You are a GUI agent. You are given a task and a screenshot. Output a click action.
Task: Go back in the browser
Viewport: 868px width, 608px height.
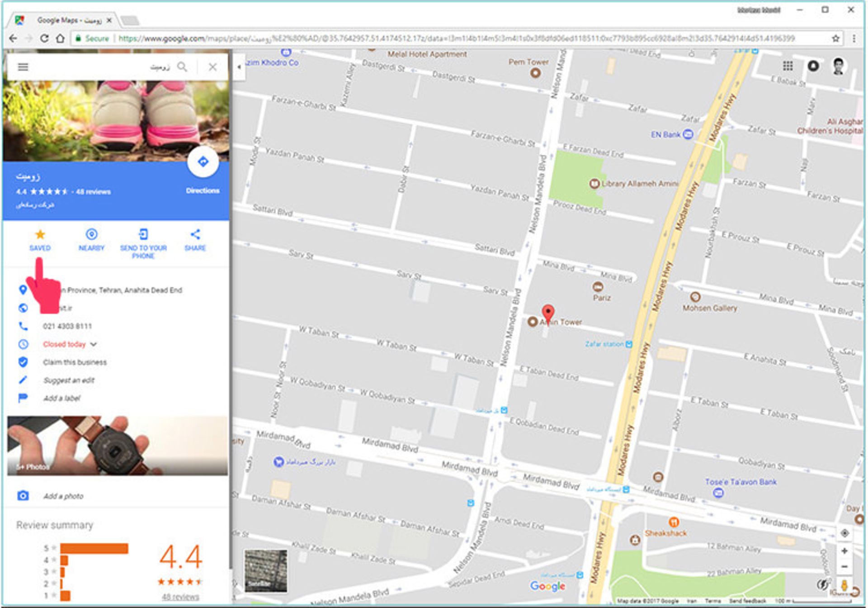click(13, 38)
